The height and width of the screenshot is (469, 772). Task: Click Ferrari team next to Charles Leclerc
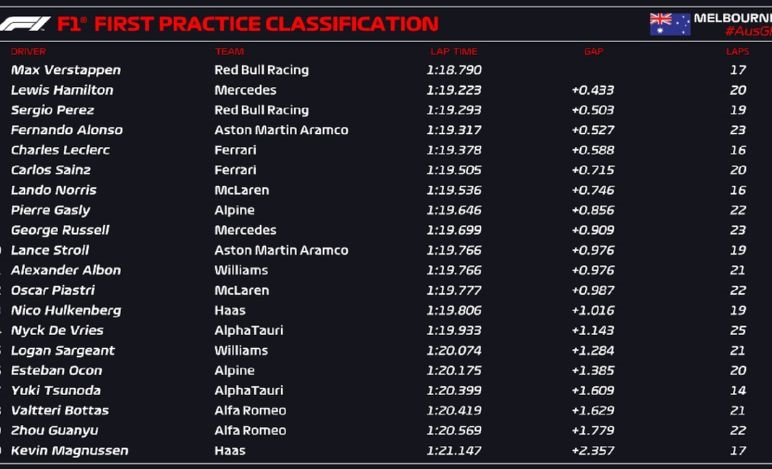(x=235, y=150)
